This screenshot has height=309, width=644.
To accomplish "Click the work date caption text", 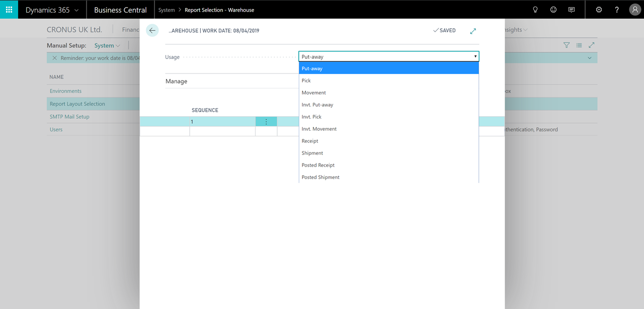I will coord(214,31).
